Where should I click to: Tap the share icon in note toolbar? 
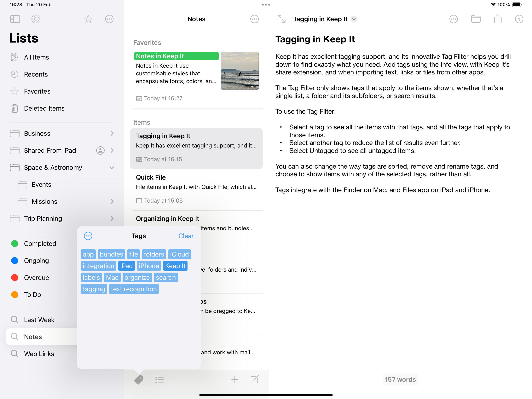(x=498, y=19)
